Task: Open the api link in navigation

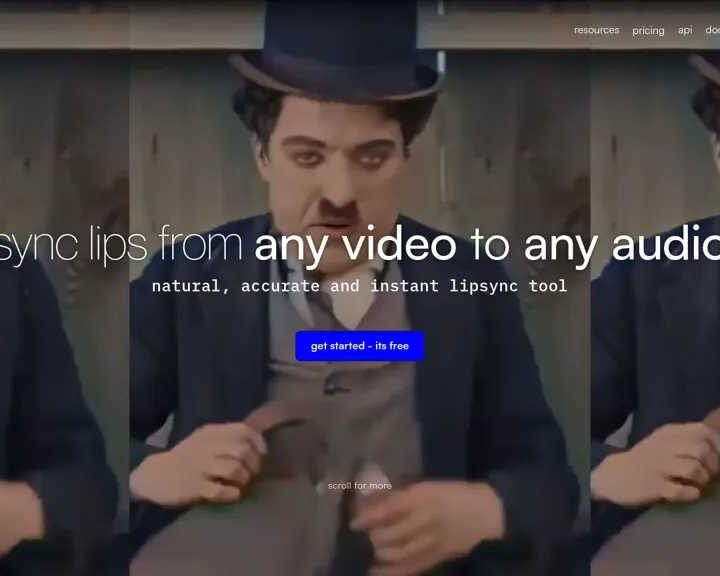Action: coord(685,30)
